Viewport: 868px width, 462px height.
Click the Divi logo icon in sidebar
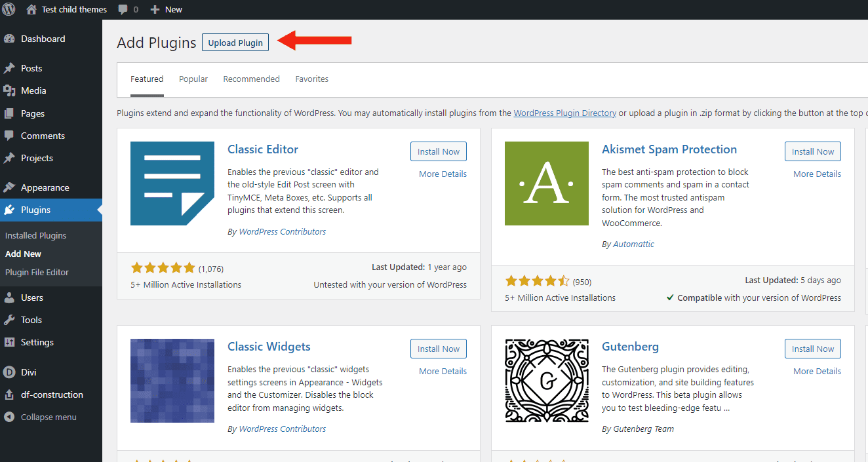[9, 372]
